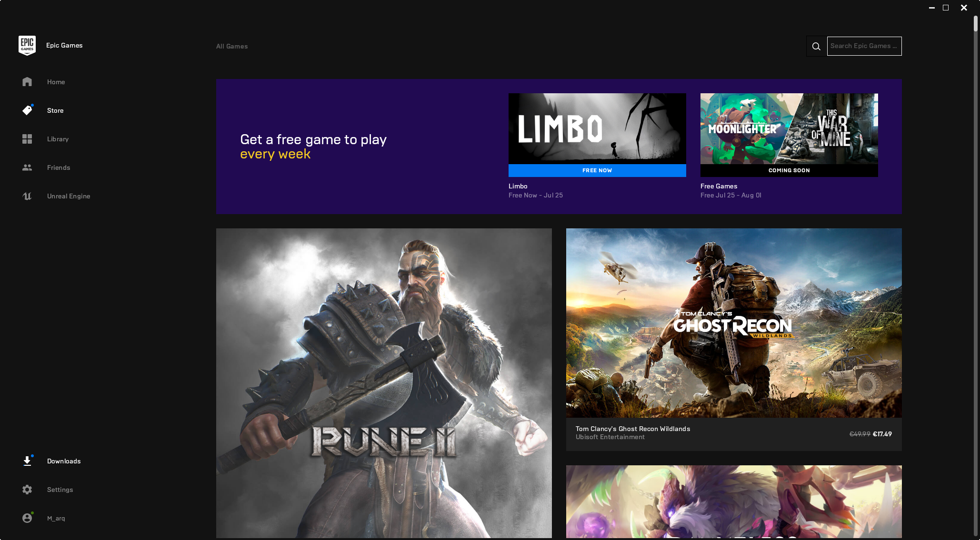Open Unreal Engine section
This screenshot has height=540, width=980.
point(69,196)
